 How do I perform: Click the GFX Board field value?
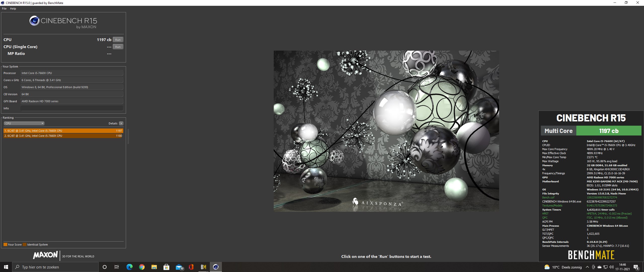tap(72, 101)
